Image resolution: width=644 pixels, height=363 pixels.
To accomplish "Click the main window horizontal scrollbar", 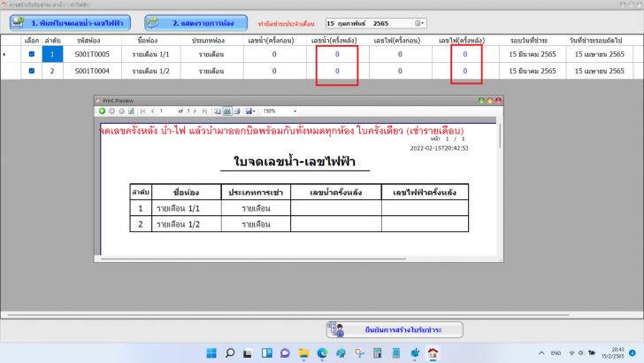I will (288, 315).
